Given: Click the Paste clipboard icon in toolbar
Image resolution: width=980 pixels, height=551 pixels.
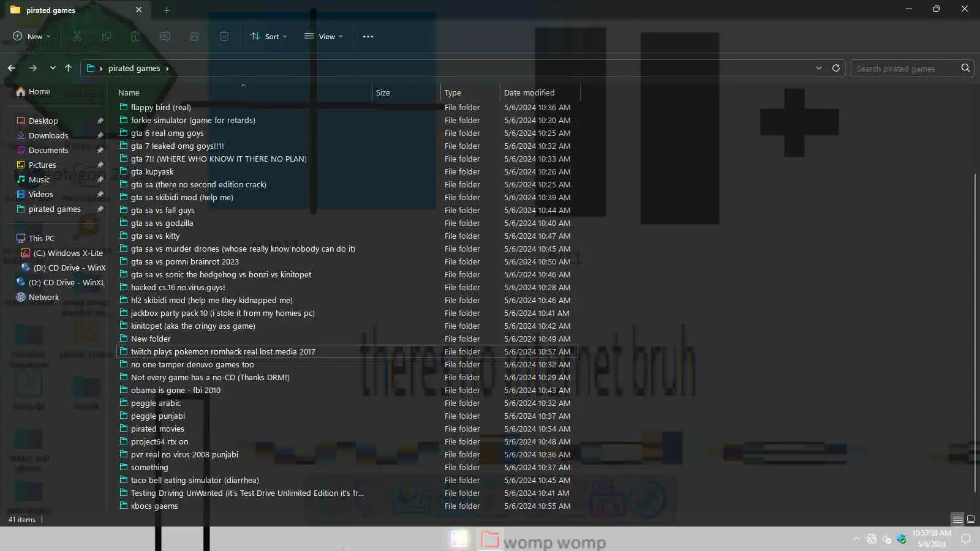Looking at the screenshot, I should pos(136,37).
